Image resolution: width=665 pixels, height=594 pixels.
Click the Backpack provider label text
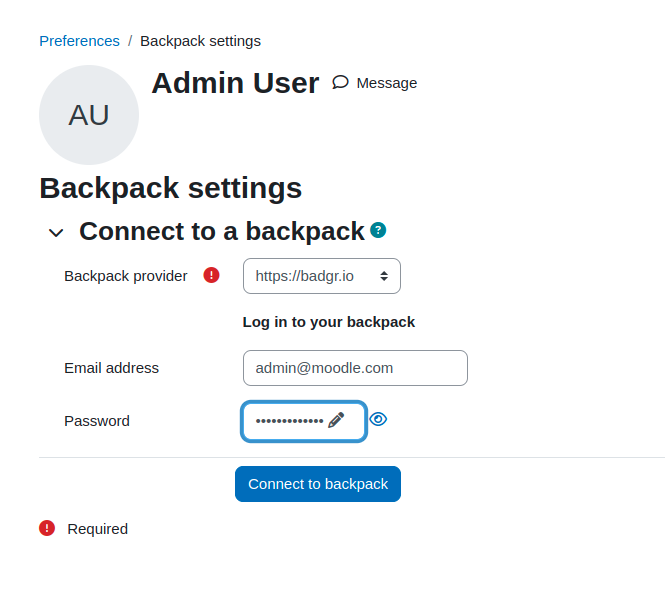point(126,276)
